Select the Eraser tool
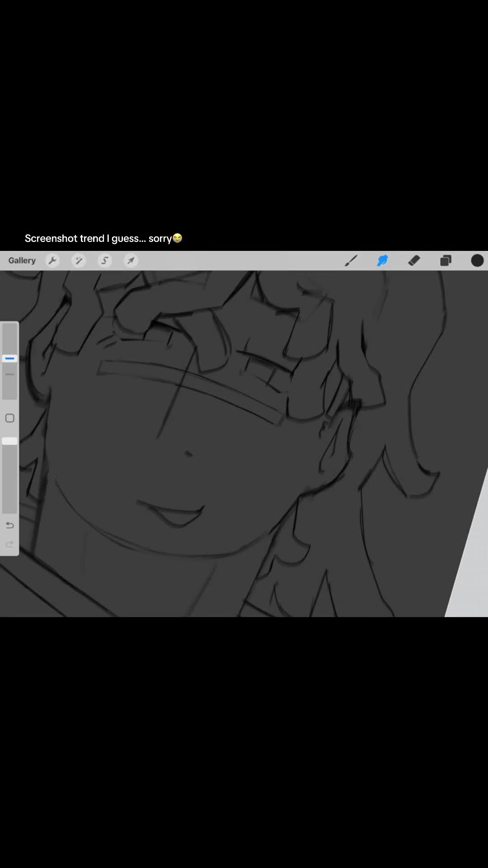 tap(414, 260)
